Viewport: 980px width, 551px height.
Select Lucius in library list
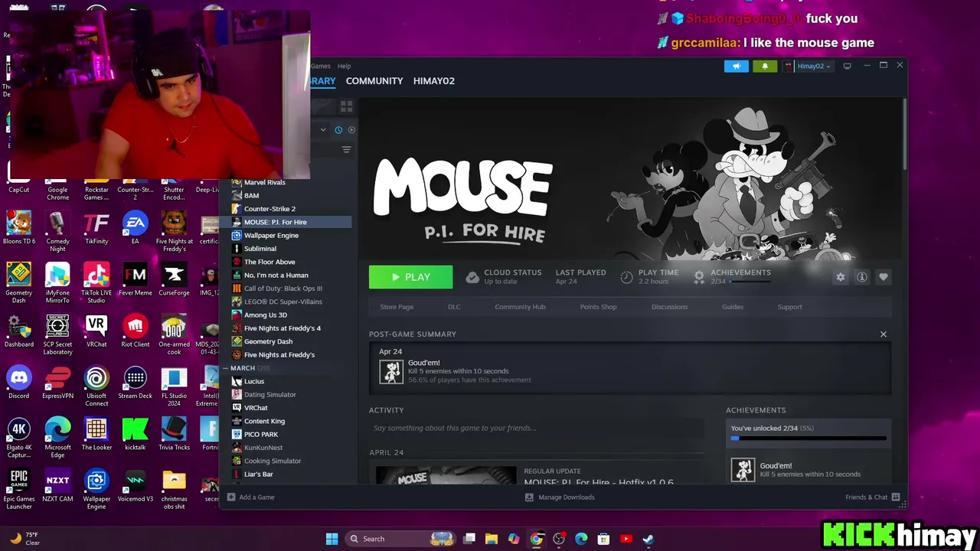254,381
